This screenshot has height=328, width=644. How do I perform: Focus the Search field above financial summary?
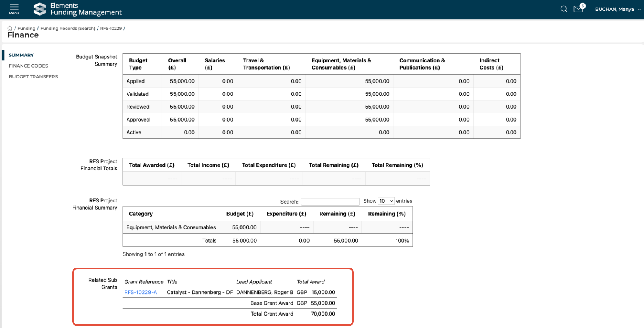[x=330, y=202]
